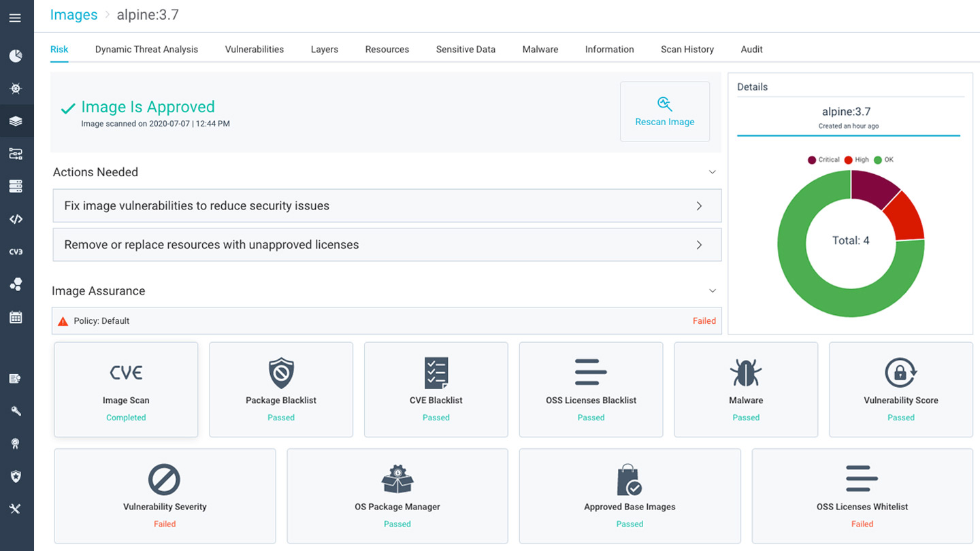This screenshot has width=980, height=551.
Task: Expand Remove or replace resources row arrow
Action: [x=699, y=245]
